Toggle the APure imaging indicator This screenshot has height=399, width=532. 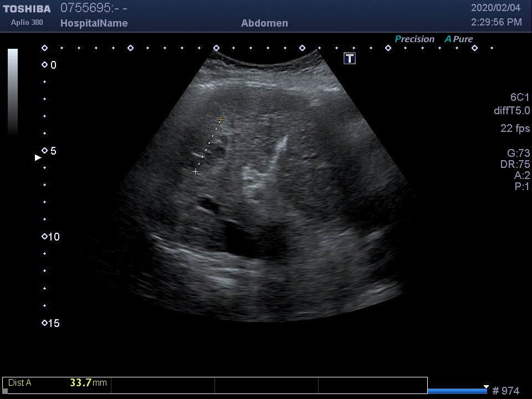click(459, 39)
